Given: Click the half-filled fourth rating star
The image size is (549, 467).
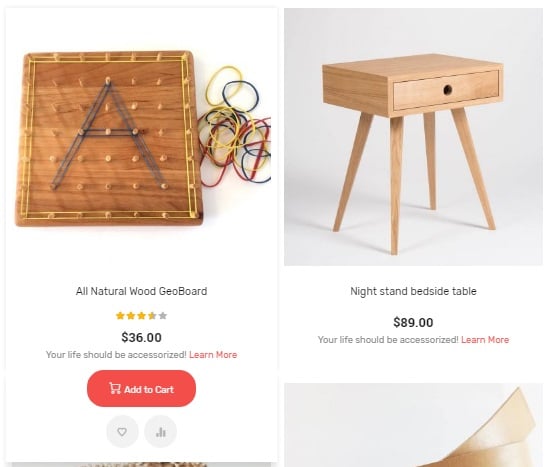Looking at the screenshot, I should coord(152,316).
